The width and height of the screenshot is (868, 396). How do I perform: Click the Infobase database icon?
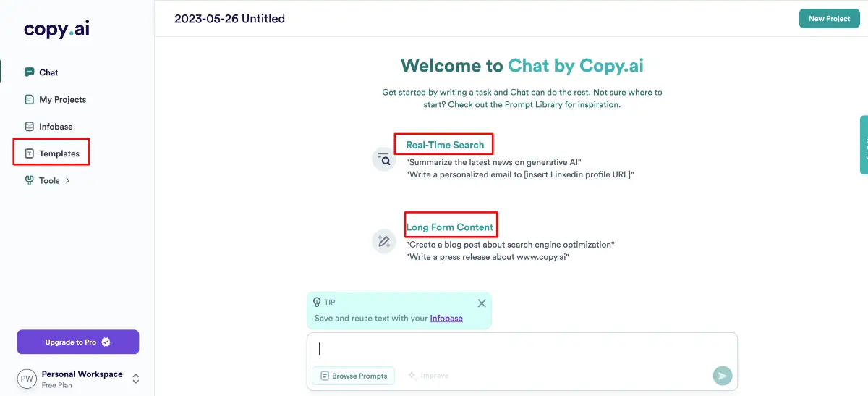(x=29, y=126)
